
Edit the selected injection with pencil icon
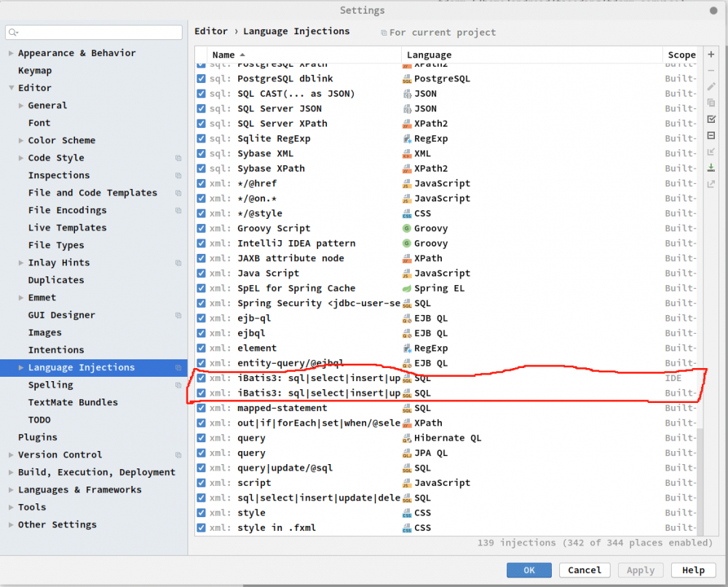click(711, 86)
